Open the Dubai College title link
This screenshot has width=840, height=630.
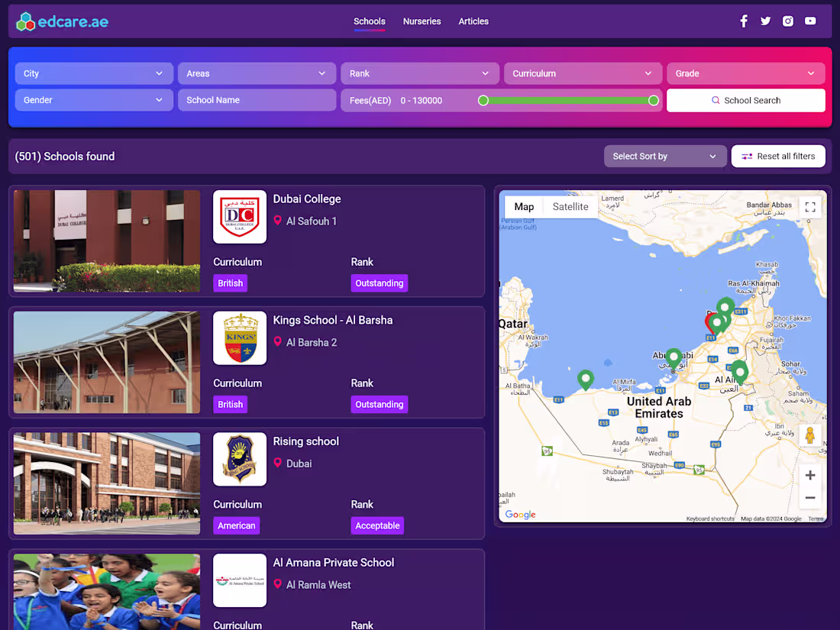(307, 199)
